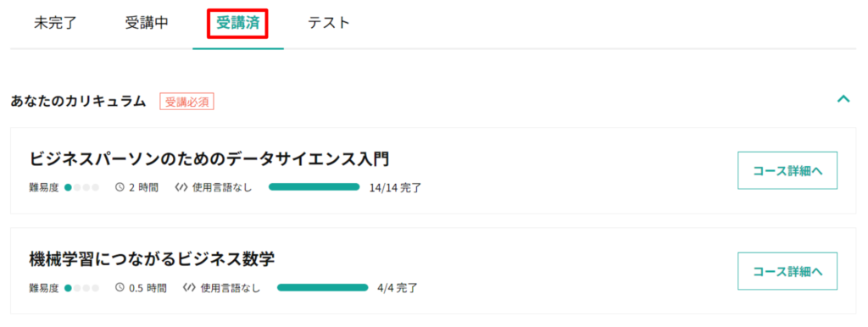Click the difficulty dots of ビジネス数学 course
868x327 pixels.
(x=81, y=288)
